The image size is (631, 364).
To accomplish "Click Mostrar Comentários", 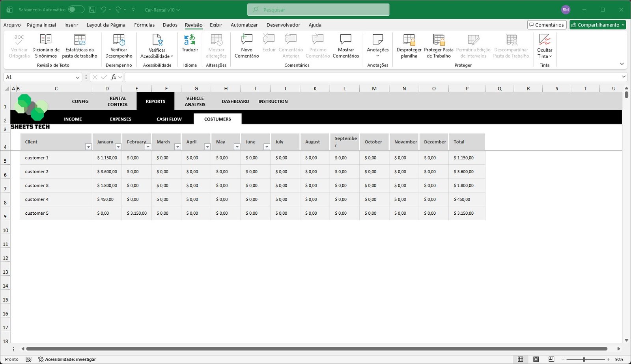I will [x=346, y=45].
